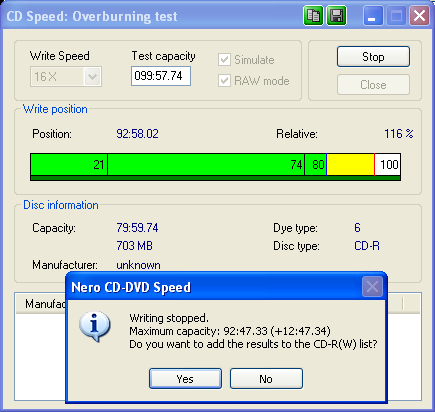Viewport: 435px width, 412px height.
Task: Click Yes to add results to list
Action: click(185, 379)
